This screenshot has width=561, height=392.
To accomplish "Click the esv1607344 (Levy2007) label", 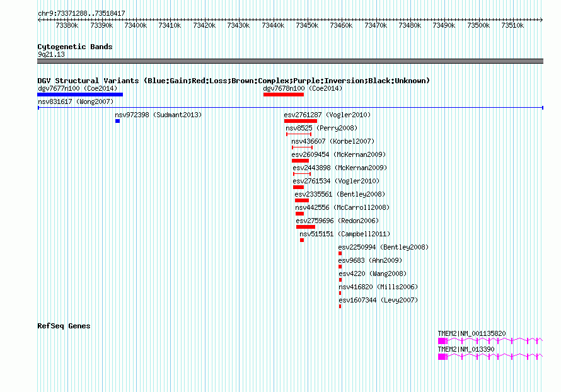I will coord(378,300).
